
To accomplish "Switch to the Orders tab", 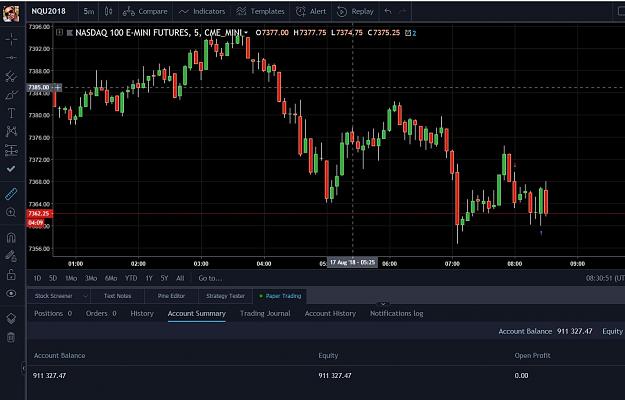I will click(101, 314).
